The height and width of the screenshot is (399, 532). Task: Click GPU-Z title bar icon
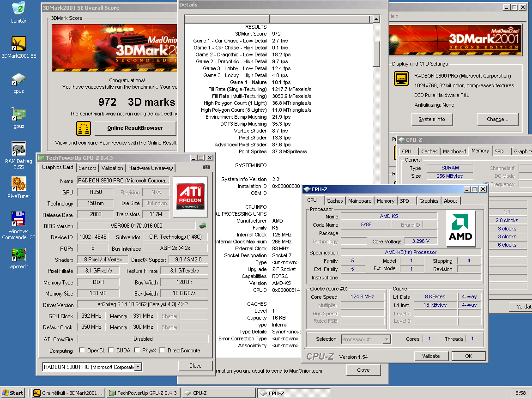[42, 158]
